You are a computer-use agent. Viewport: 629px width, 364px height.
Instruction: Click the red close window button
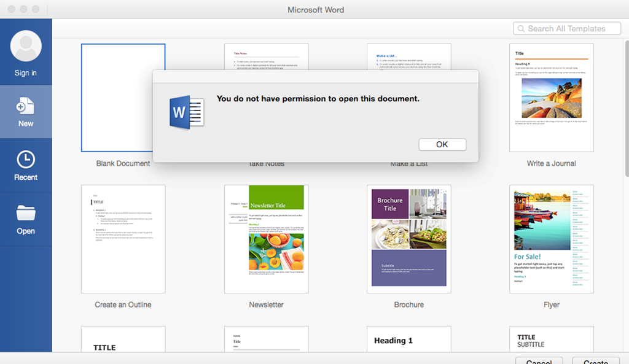coord(12,10)
